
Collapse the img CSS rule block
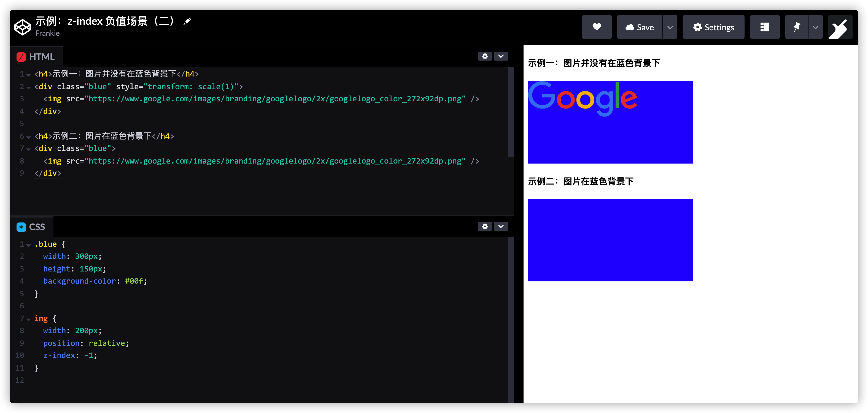(x=29, y=319)
